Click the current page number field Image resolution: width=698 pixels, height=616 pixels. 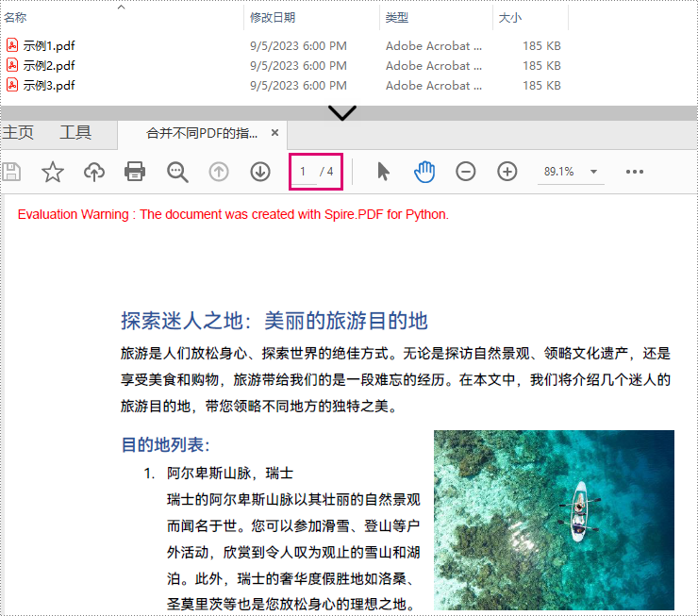coord(303,172)
